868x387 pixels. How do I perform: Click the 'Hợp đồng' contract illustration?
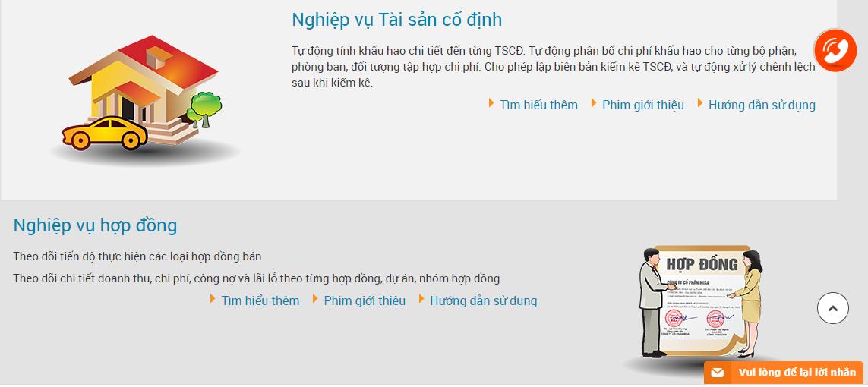point(700,307)
